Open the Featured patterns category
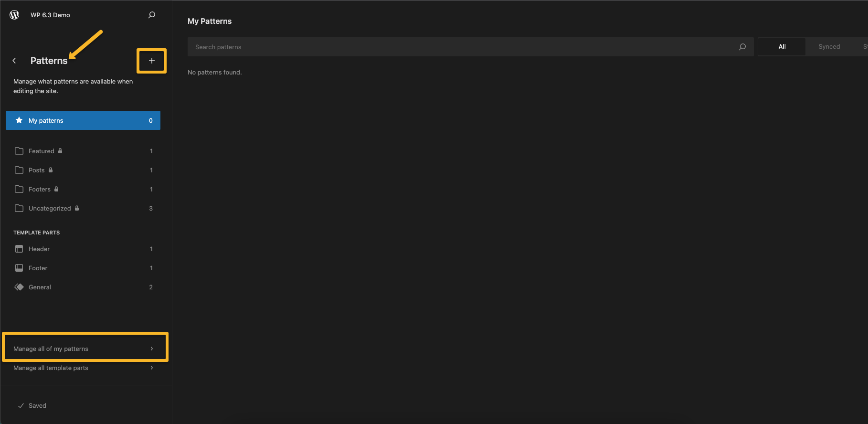 click(83, 151)
